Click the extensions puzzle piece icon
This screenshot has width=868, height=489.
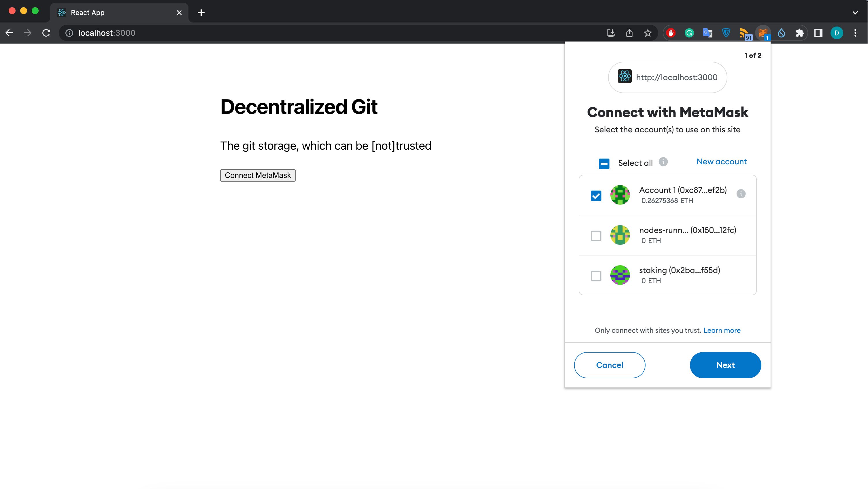point(799,33)
